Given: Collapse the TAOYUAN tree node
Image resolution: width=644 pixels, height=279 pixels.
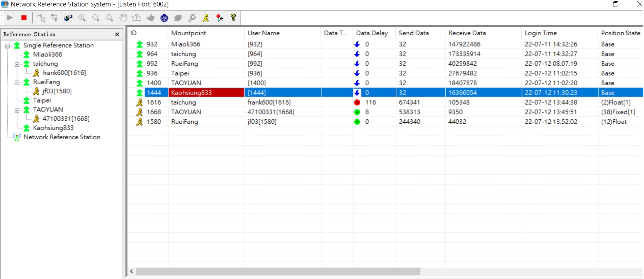Looking at the screenshot, I should pyautogui.click(x=17, y=110).
